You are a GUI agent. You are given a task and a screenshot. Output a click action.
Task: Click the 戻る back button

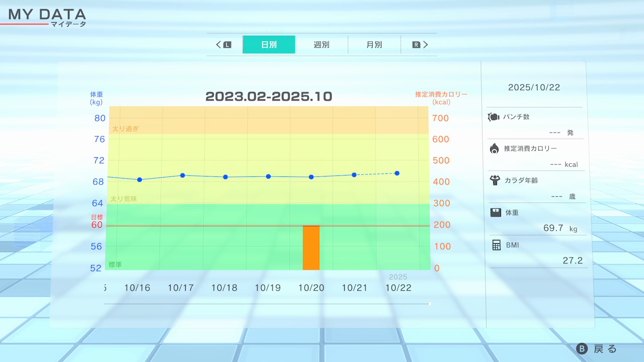tap(605, 349)
